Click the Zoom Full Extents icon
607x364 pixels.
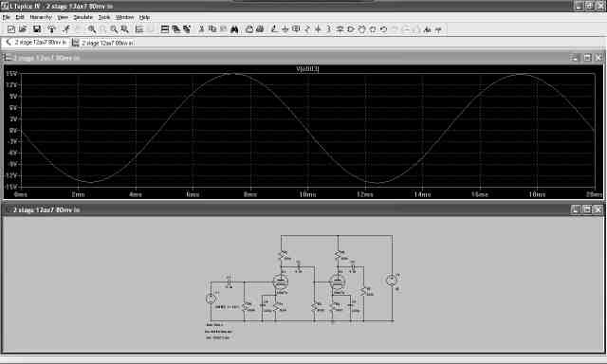tap(124, 29)
